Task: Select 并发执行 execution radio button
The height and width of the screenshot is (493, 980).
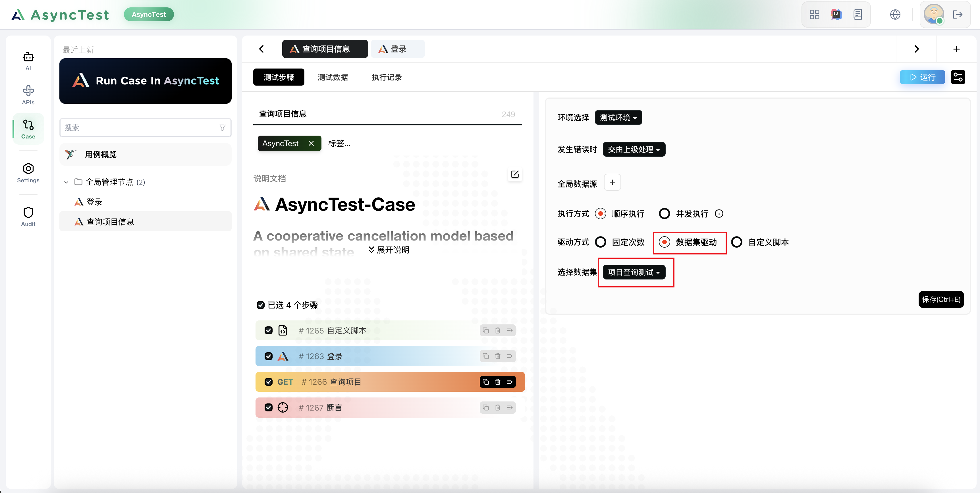Action: coord(664,214)
